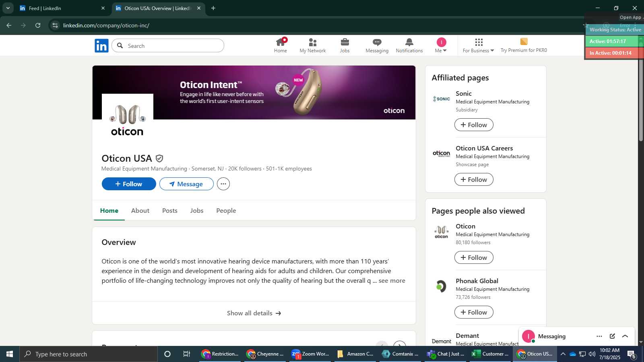Message Oticon USA
Screen dimensions: 644x362
click(x=186, y=184)
